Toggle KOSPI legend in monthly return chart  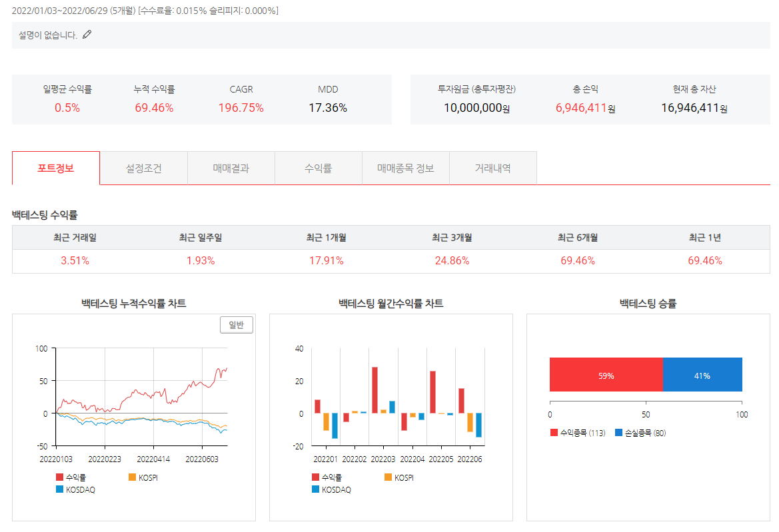click(399, 477)
